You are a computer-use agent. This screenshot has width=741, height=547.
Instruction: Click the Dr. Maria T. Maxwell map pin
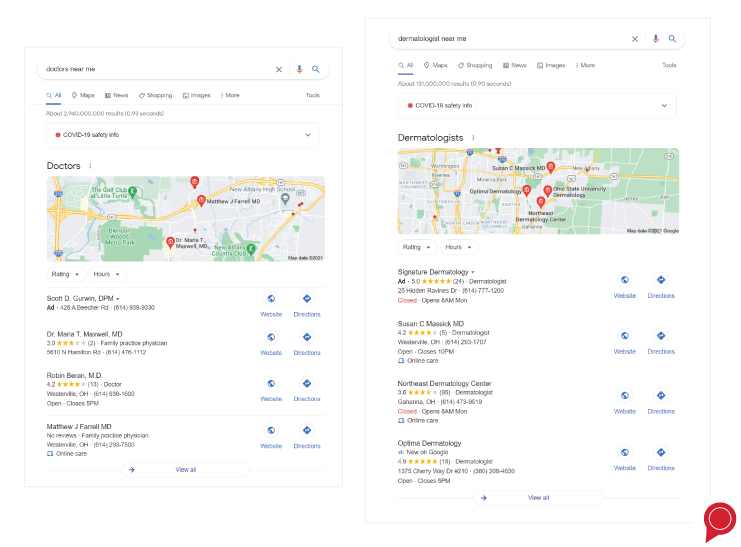[170, 243]
